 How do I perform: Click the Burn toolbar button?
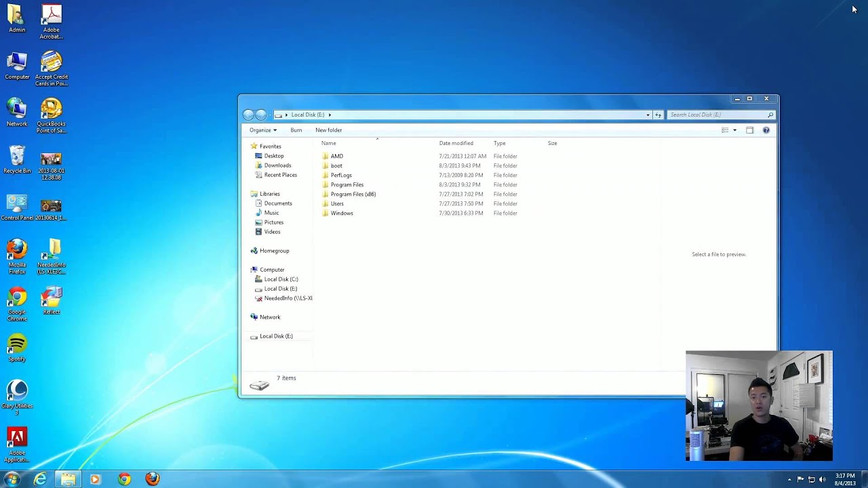pos(296,130)
